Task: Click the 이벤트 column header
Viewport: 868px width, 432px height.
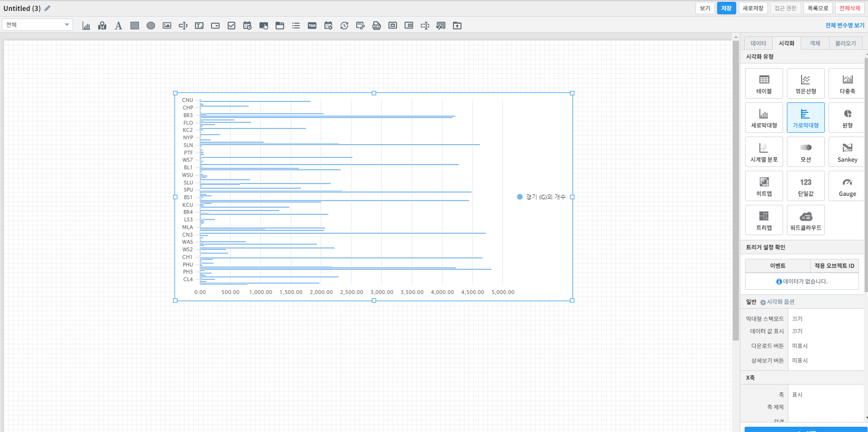Action: click(778, 266)
